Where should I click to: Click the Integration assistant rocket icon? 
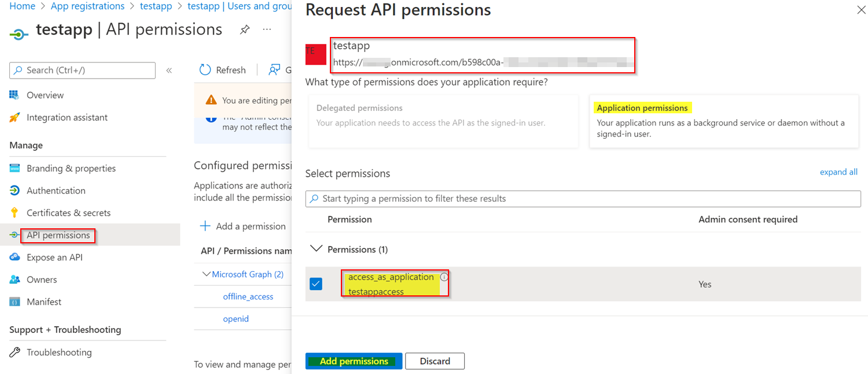(x=15, y=117)
